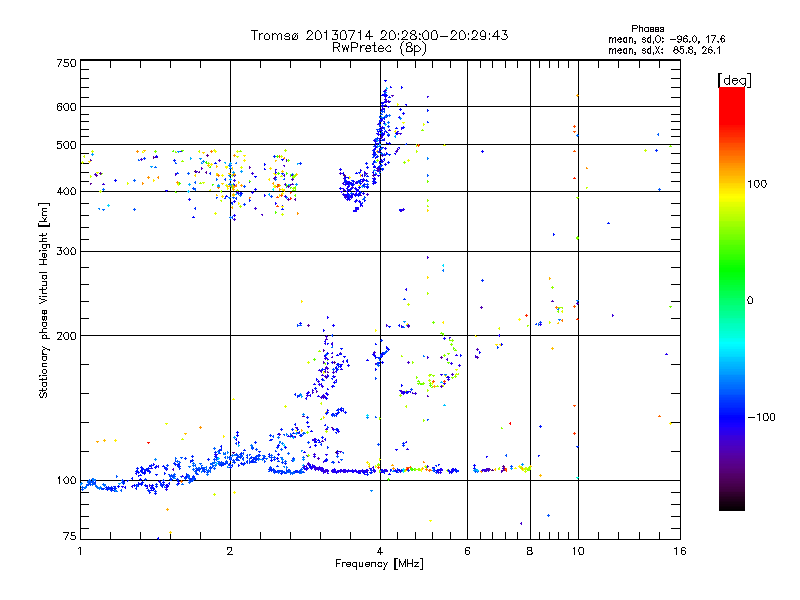Click the x-axis label "10"

click(578, 551)
